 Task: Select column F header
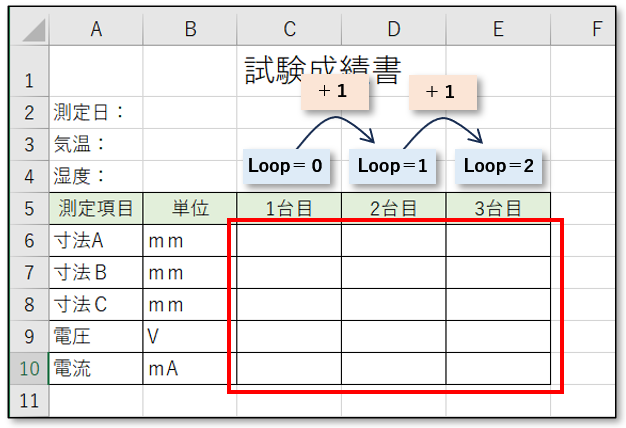596,30
